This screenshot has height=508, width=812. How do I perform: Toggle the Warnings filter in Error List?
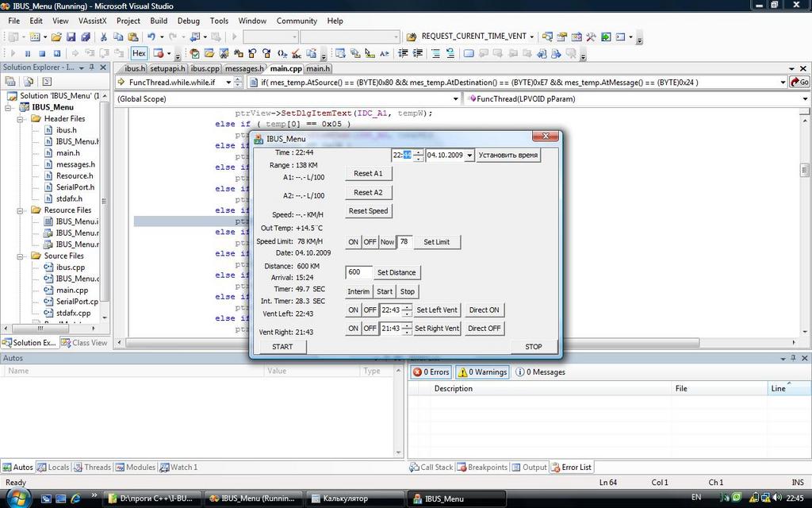coord(481,371)
